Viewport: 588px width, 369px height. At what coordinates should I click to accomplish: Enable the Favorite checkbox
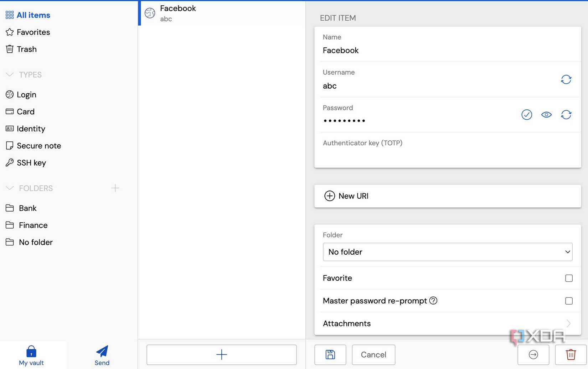pyautogui.click(x=569, y=278)
